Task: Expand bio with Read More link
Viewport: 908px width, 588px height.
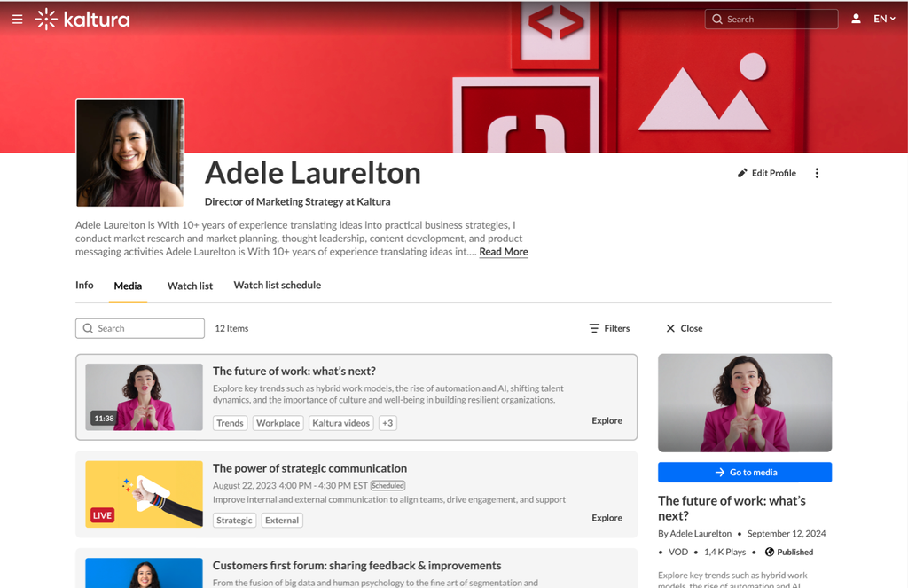Action: [504, 252]
